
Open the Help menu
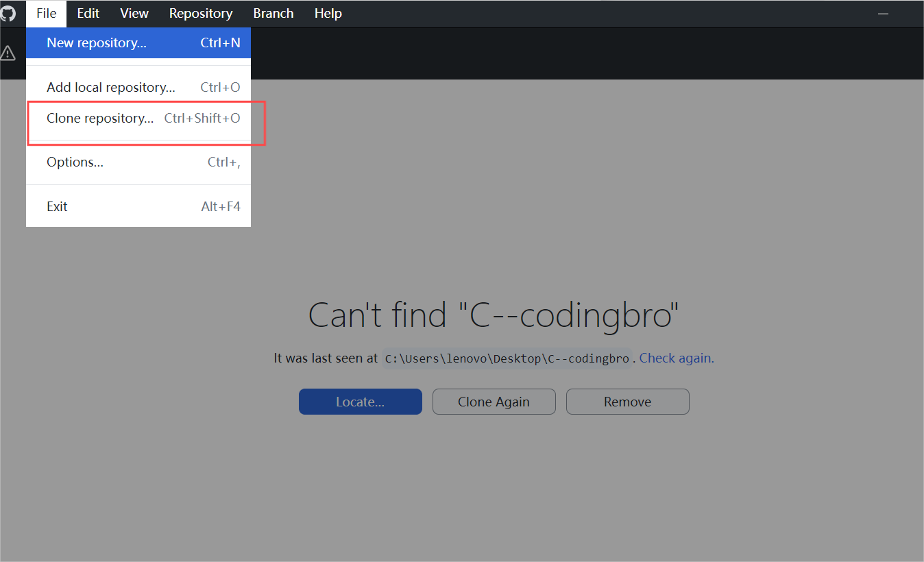(328, 13)
